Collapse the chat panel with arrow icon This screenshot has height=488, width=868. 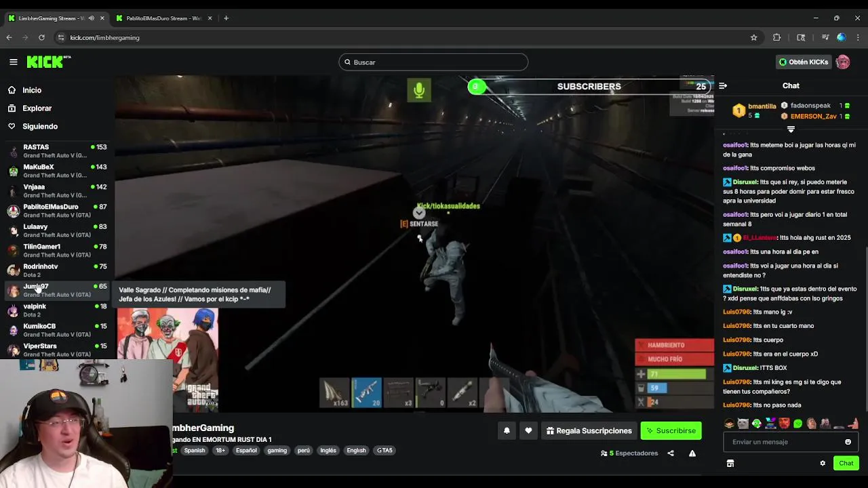[x=723, y=86]
